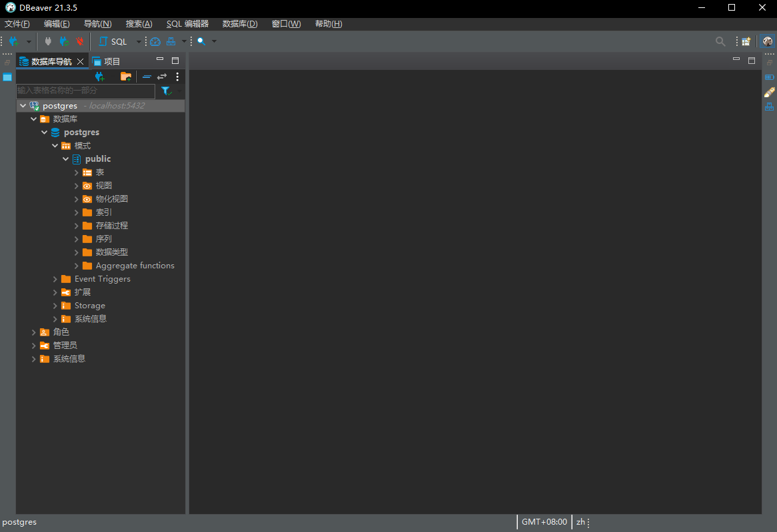The image size is (777, 532).
Task: Select the 管理员 node
Action: 65,346
